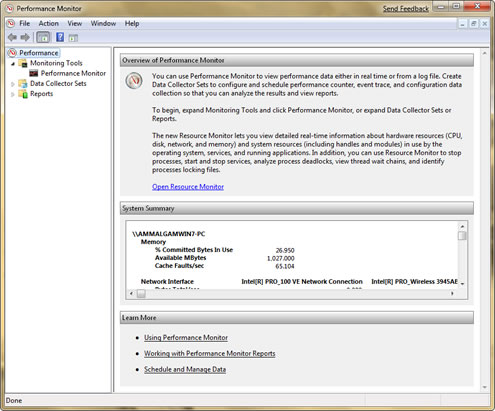The image size is (495, 411).
Task: Click System Summary scroll left arrow
Action: 131,293
